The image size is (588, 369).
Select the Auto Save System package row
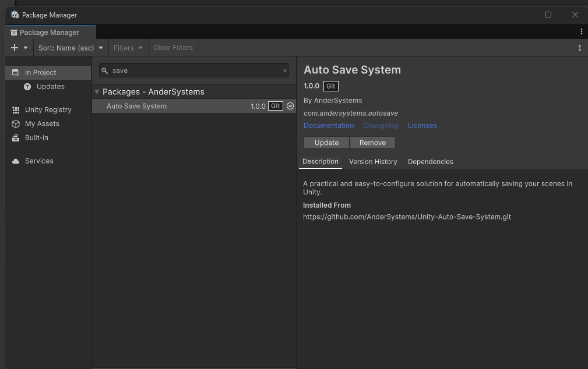[x=194, y=106]
